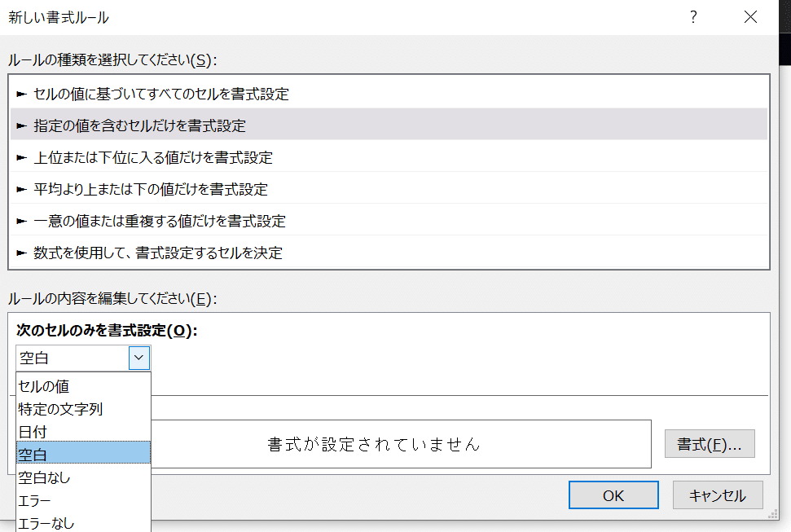Dismiss dialog with キャンセル button
This screenshot has height=532, width=791.
click(x=718, y=495)
